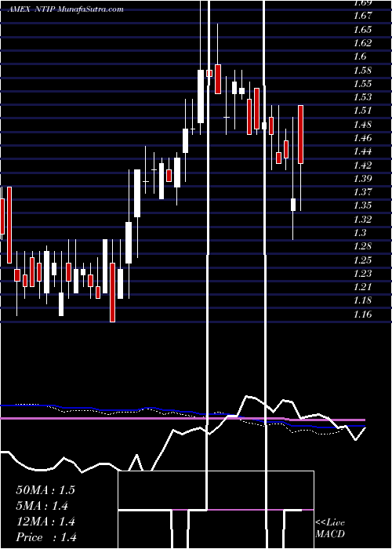Click the 1.3 price axis label
Viewport: 392px width, 549px height.
360,233
